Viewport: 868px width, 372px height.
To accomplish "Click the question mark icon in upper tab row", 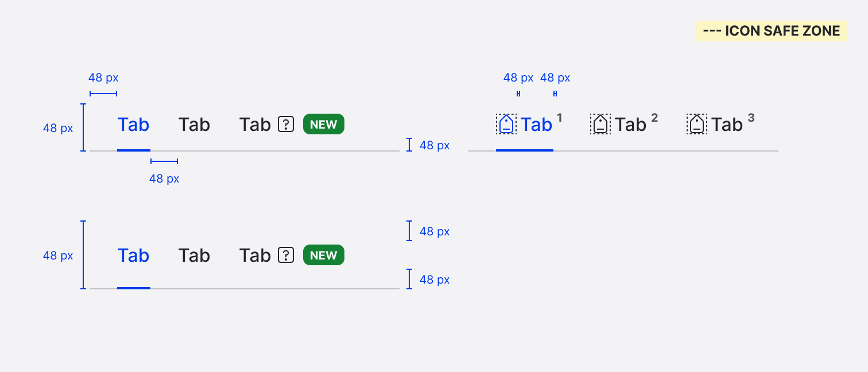I will click(x=286, y=124).
